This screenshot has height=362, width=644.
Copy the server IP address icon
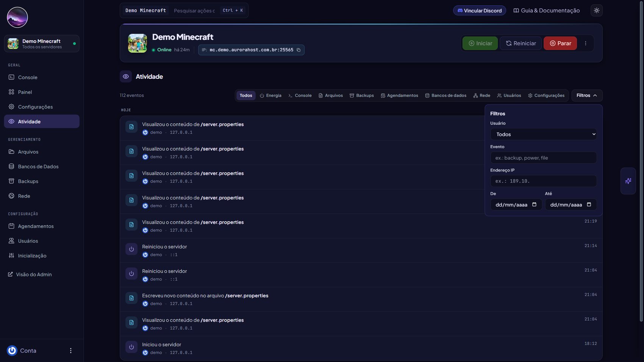click(x=299, y=50)
